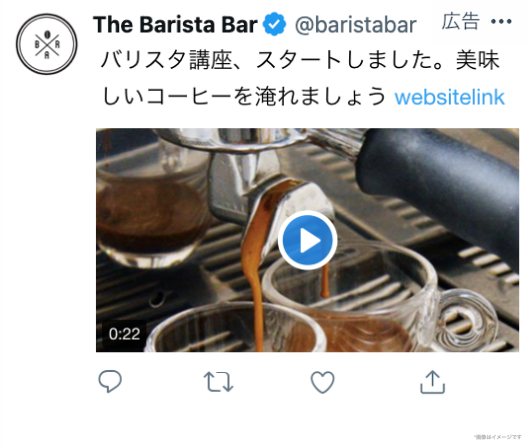The image size is (529, 446).
Task: Click the text line コーヒーを淹れましょう
Action: pos(266,96)
